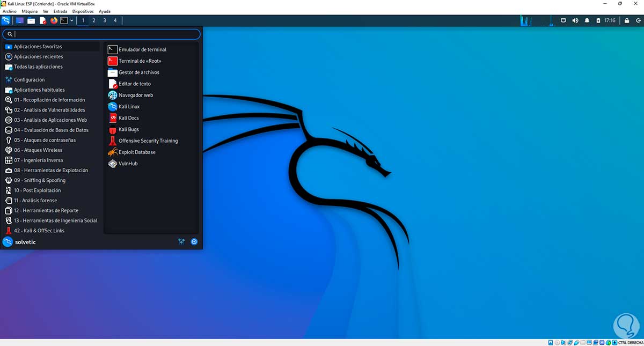Click the solvetic user profile
Viewport: 644px width, 346px height.
tap(19, 242)
